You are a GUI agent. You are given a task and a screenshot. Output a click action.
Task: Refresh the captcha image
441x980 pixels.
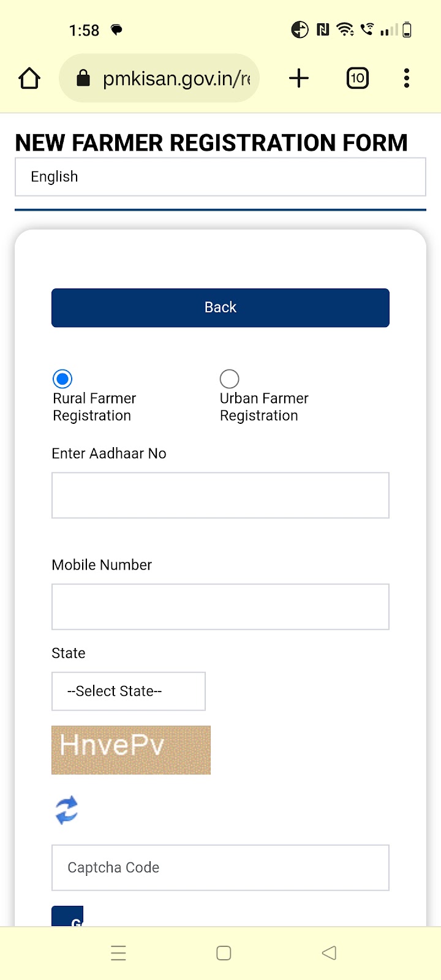click(x=67, y=810)
